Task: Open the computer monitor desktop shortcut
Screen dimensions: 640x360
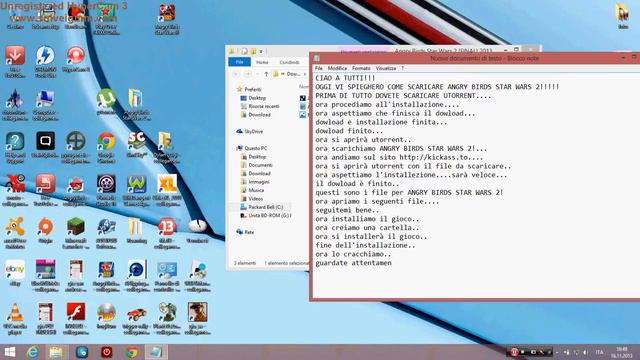Action: click(45, 104)
